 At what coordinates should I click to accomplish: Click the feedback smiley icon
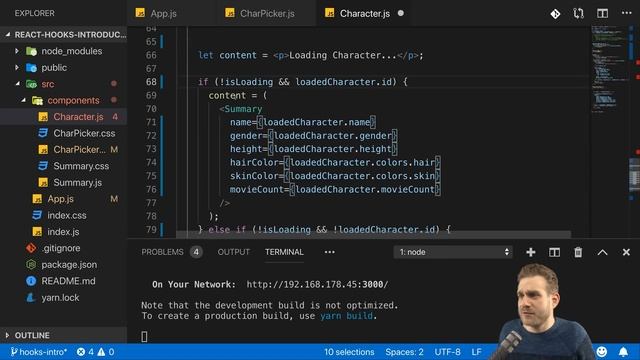(602, 351)
